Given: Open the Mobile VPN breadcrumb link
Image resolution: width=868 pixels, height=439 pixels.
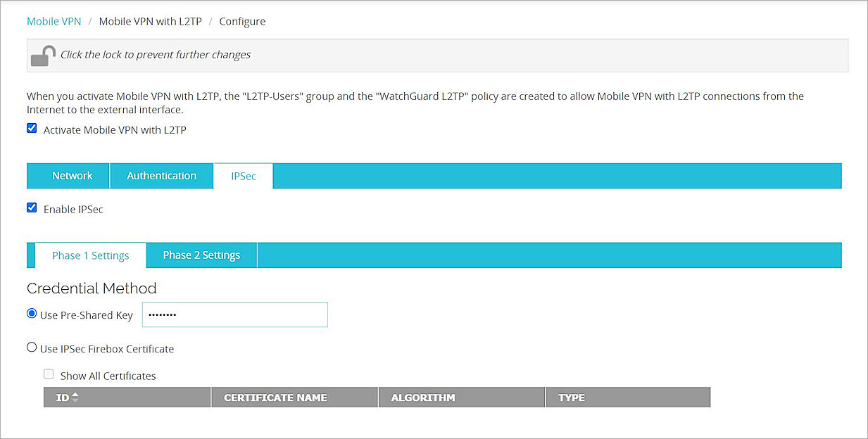Looking at the screenshot, I should pos(54,21).
